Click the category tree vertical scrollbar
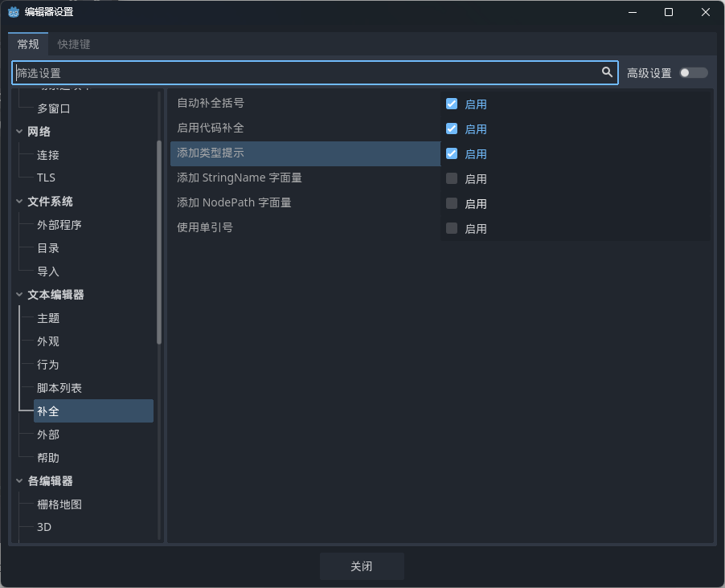This screenshot has width=725, height=588. click(x=159, y=241)
